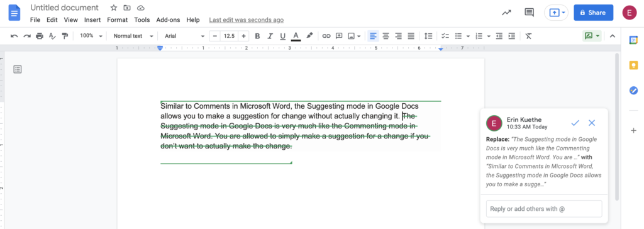Open Keep in the side panel
The height and width of the screenshot is (229, 644).
click(633, 65)
